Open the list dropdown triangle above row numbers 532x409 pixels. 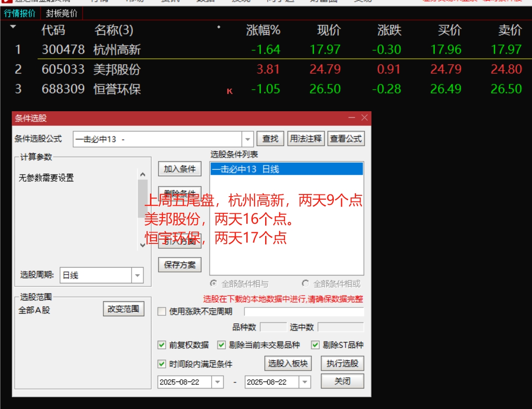pos(13,27)
